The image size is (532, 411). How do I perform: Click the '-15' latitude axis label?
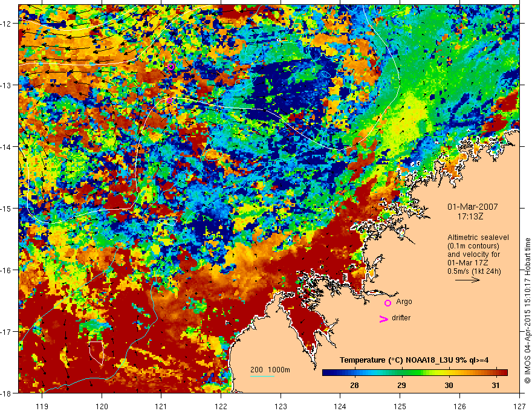pyautogui.click(x=6, y=208)
